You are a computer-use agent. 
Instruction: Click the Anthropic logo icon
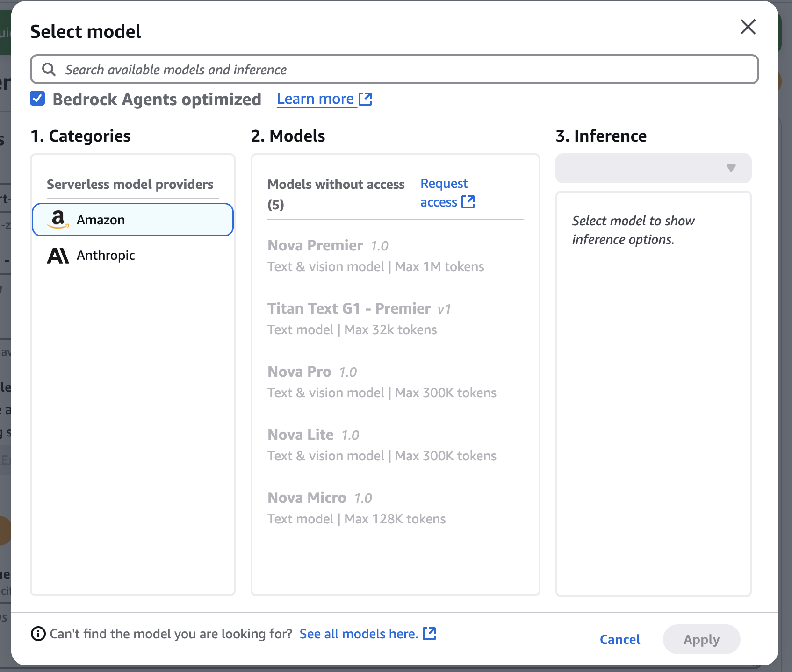click(58, 256)
